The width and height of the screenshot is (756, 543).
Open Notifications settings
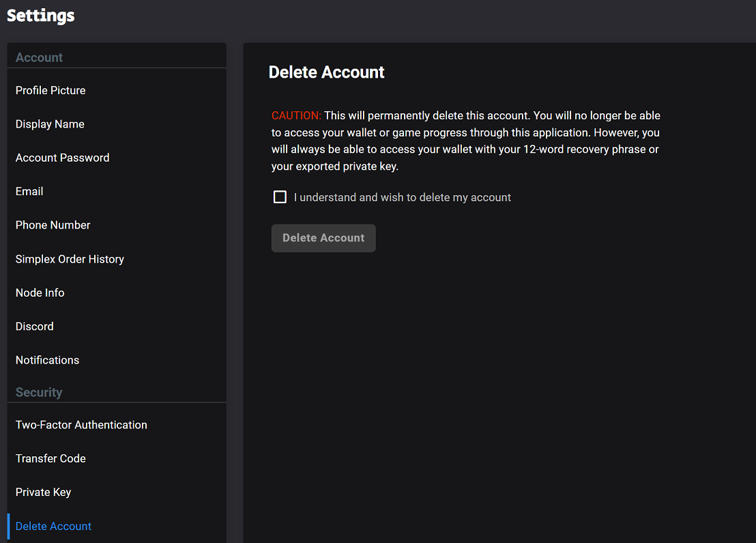point(117,361)
